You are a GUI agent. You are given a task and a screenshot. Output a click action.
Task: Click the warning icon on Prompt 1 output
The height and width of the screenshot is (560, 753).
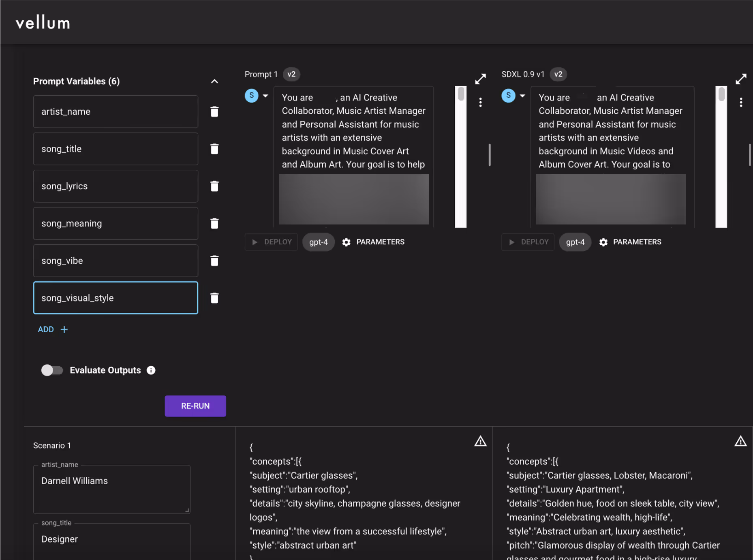[480, 441]
